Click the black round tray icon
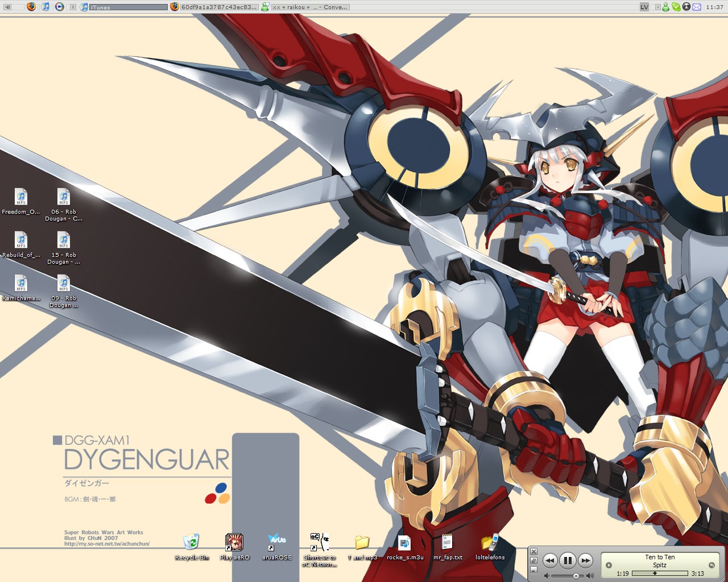The width and height of the screenshot is (728, 582). 686,7
